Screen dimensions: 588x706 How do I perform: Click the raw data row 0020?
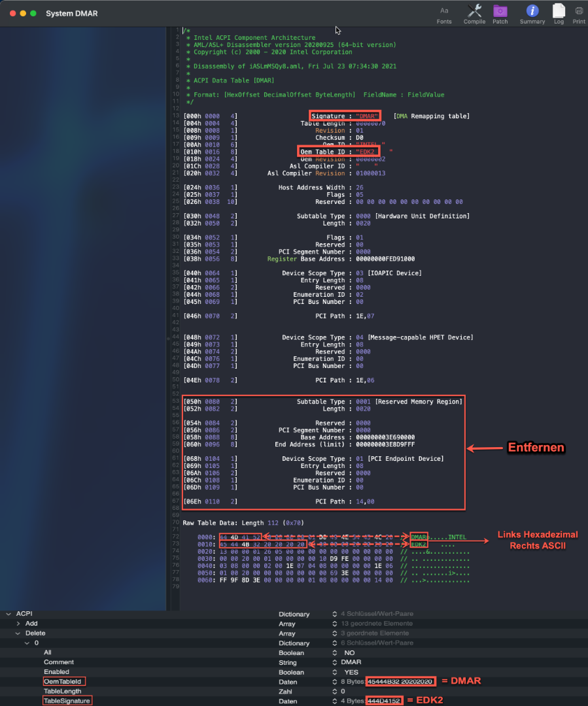coord(334,552)
